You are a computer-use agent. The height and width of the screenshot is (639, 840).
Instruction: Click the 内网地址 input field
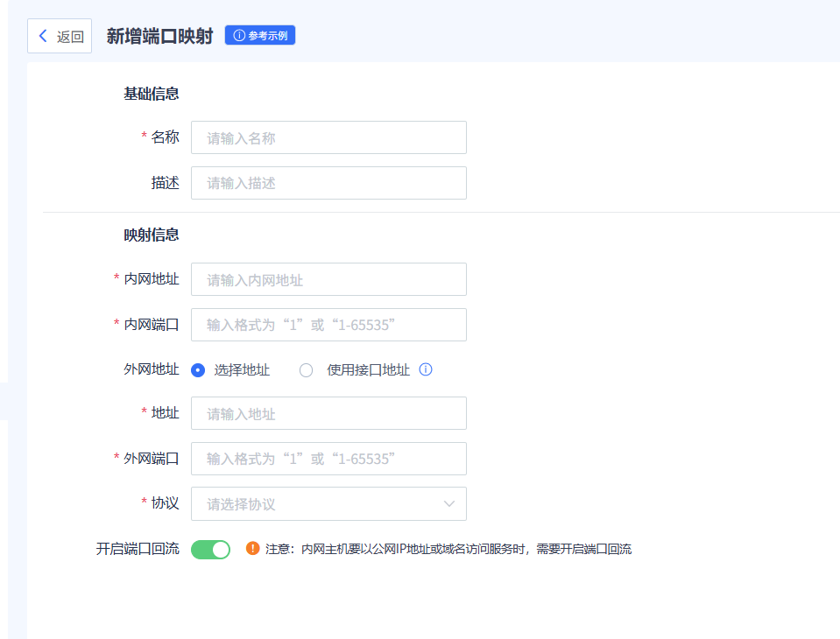pyautogui.click(x=328, y=279)
